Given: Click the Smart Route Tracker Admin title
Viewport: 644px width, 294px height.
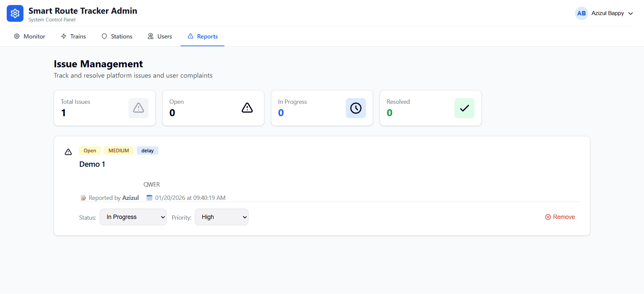Looking at the screenshot, I should click(x=83, y=11).
